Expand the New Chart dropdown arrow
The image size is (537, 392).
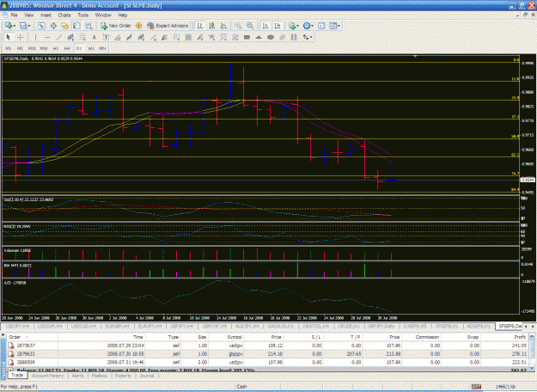[14, 26]
